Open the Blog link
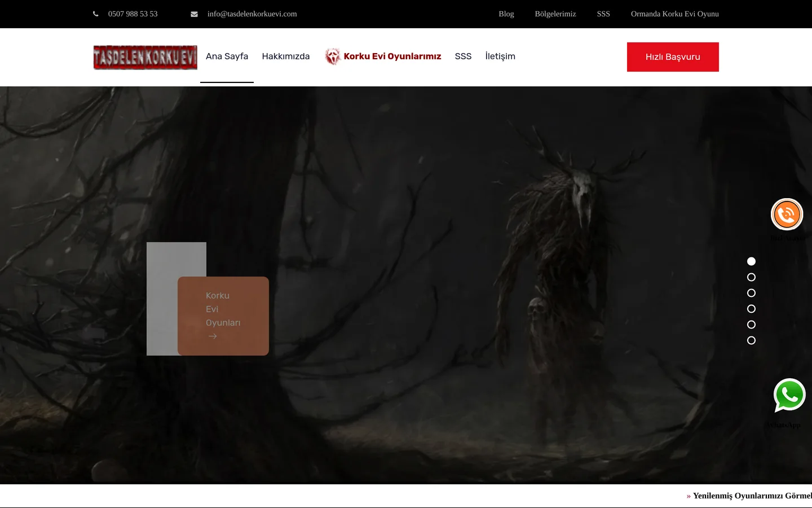Screen dimensions: 812x508 [506, 14]
